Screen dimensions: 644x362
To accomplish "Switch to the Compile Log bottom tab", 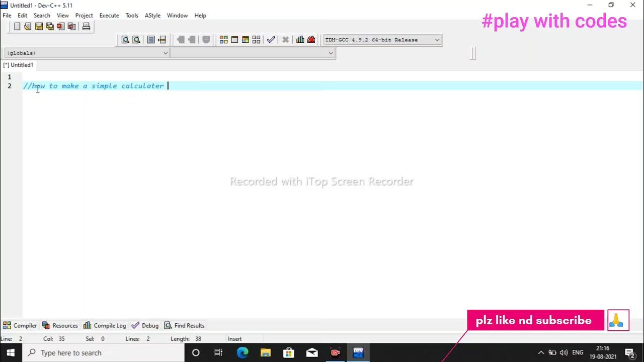I will [x=105, y=325].
